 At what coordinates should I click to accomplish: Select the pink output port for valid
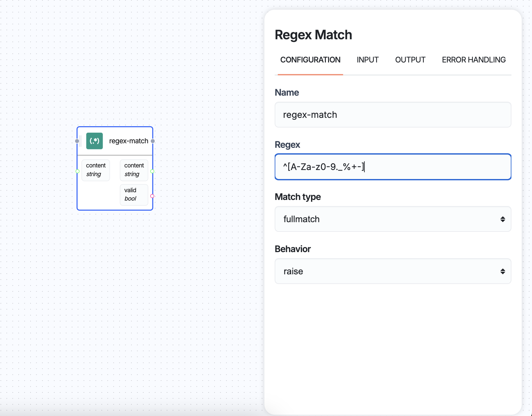pyautogui.click(x=152, y=196)
